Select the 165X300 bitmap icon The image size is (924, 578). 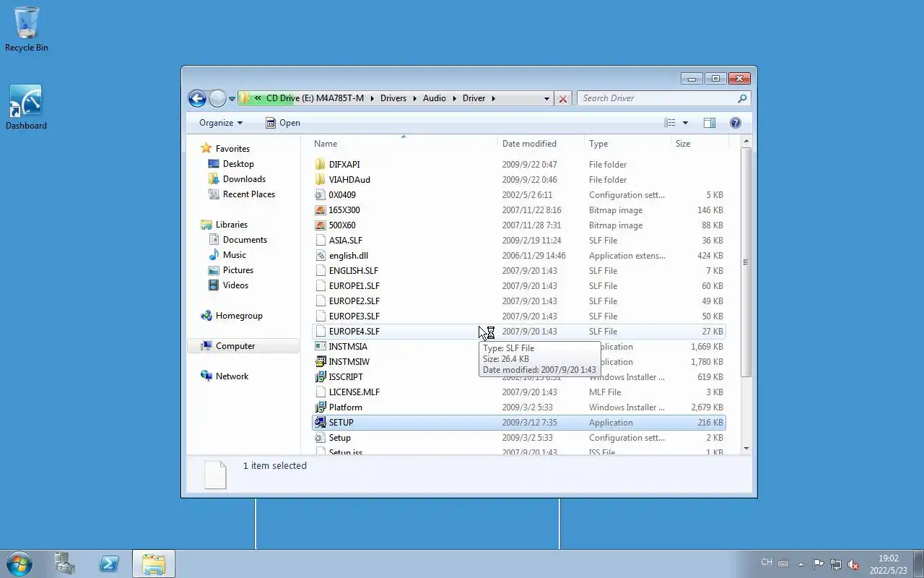pyautogui.click(x=321, y=210)
